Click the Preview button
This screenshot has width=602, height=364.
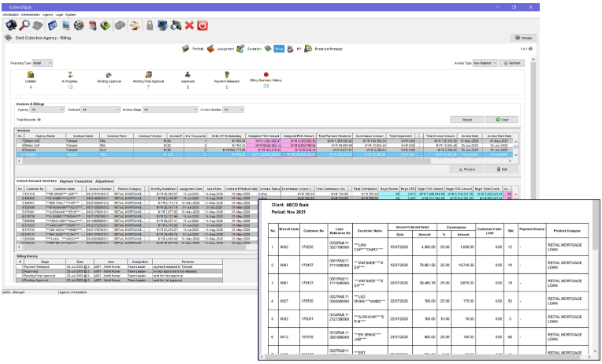pyautogui.click(x=466, y=169)
